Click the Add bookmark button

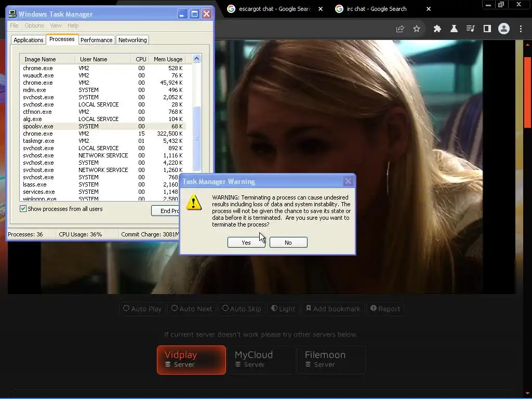[x=333, y=309]
